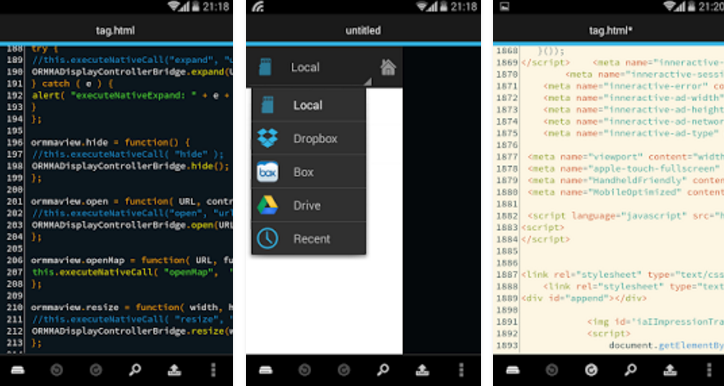Click '<meta name="inneractive-error"' line
Viewport: 724px width, 386px height.
point(634,86)
